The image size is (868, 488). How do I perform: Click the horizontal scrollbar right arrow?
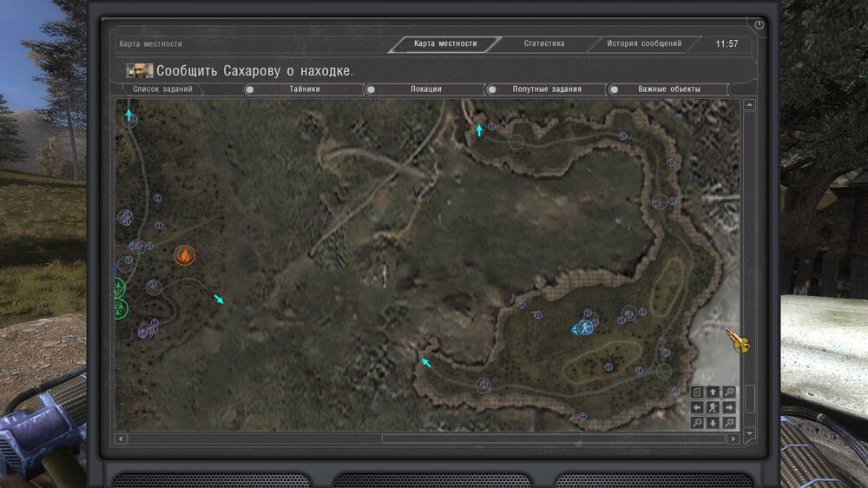point(733,439)
